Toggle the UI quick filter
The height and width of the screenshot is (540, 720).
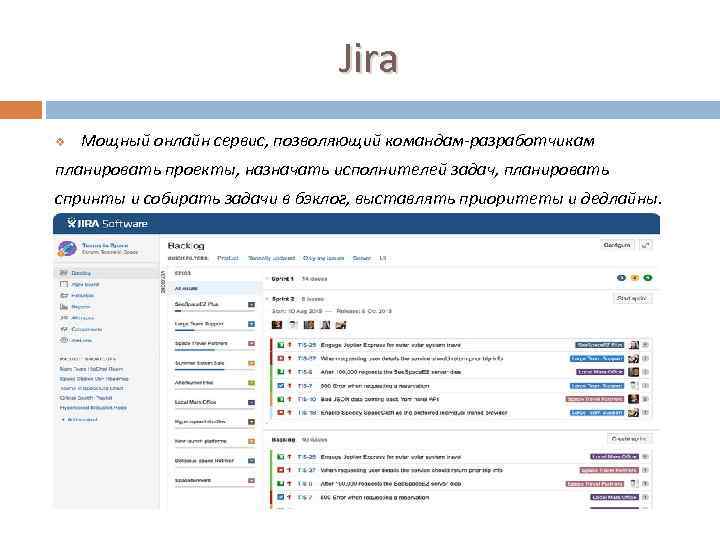coord(382,258)
